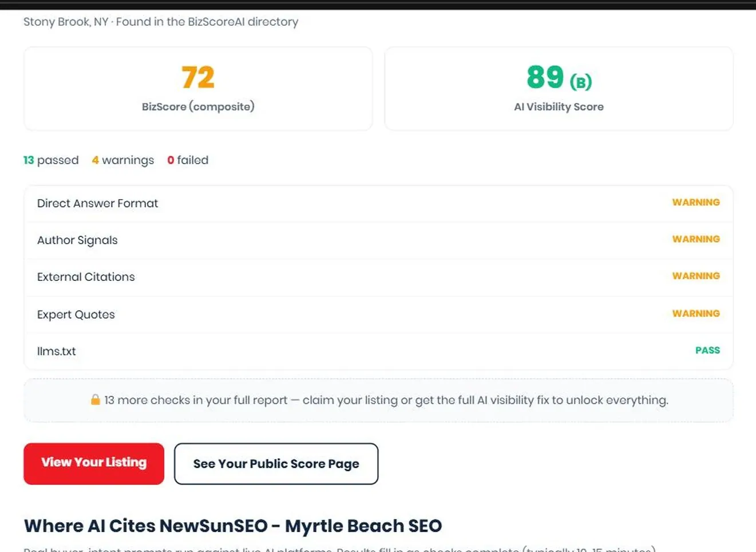Click the WARNING status for External Citations
The width and height of the screenshot is (756, 552).
click(696, 276)
